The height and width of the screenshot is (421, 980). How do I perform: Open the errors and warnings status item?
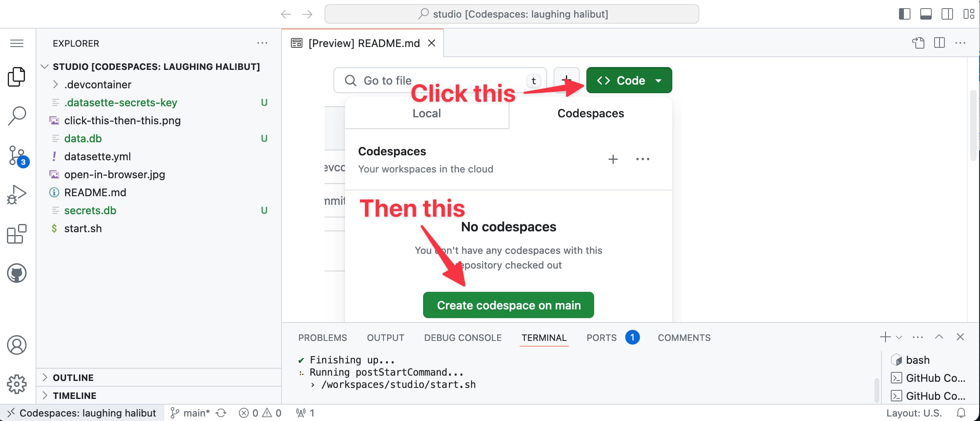pos(260,413)
